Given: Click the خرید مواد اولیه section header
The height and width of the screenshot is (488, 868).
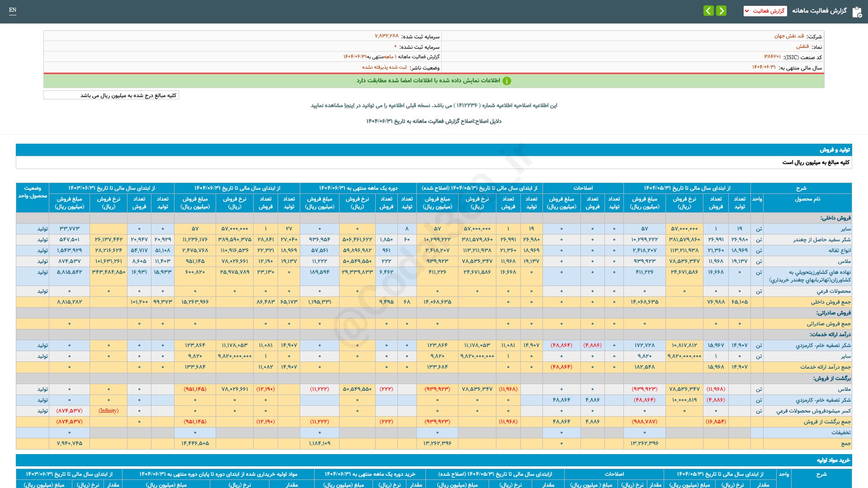Looking at the screenshot, I should pyautogui.click(x=833, y=460).
